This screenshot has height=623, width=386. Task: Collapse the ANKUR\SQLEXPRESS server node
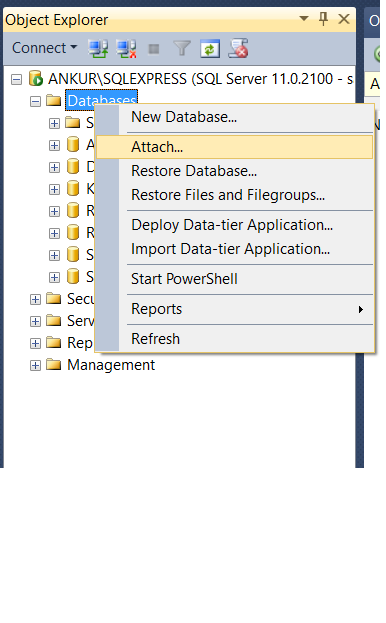click(16, 79)
